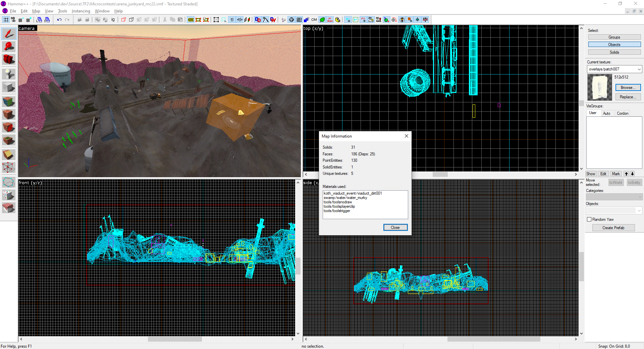Screen dimensions: 644x349
Task: Click the front view horizontal scrollbar thumb
Action: pos(175,339)
